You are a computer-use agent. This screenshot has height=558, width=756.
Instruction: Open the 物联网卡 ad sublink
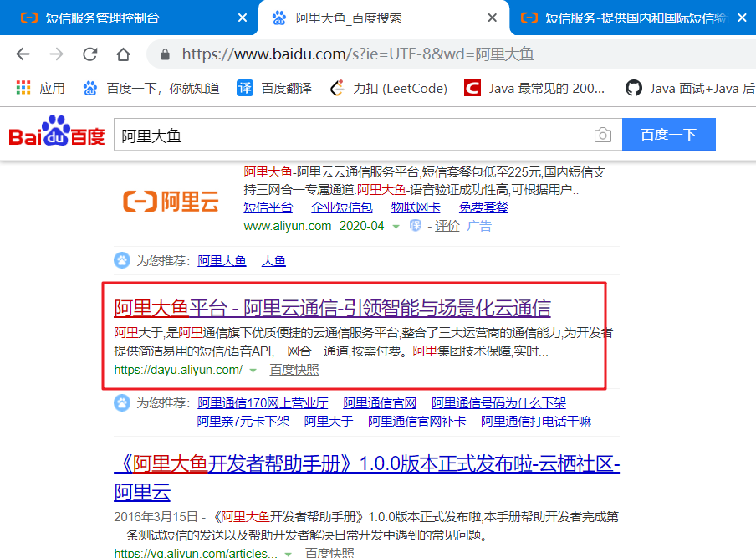(x=416, y=207)
